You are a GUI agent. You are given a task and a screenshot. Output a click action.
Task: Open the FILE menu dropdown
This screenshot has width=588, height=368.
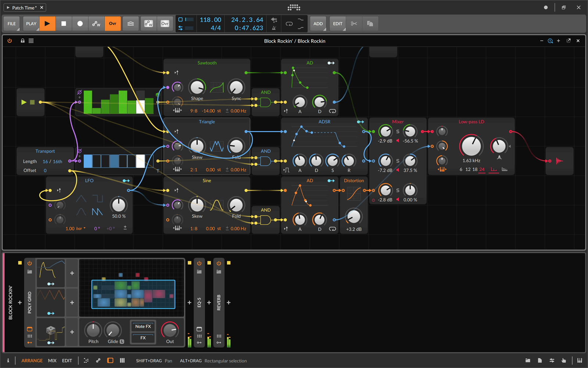pos(11,24)
